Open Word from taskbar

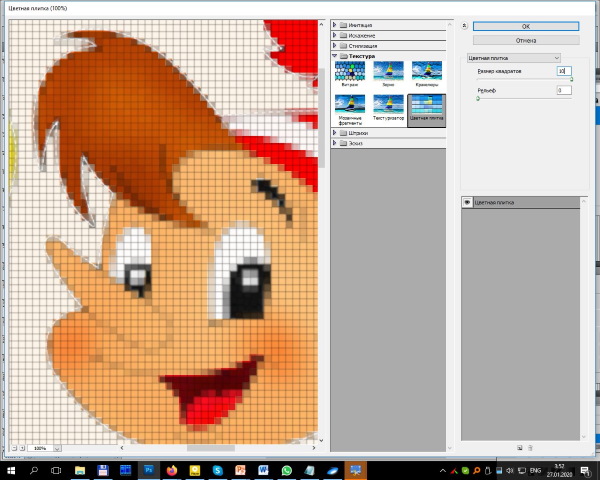[263, 470]
